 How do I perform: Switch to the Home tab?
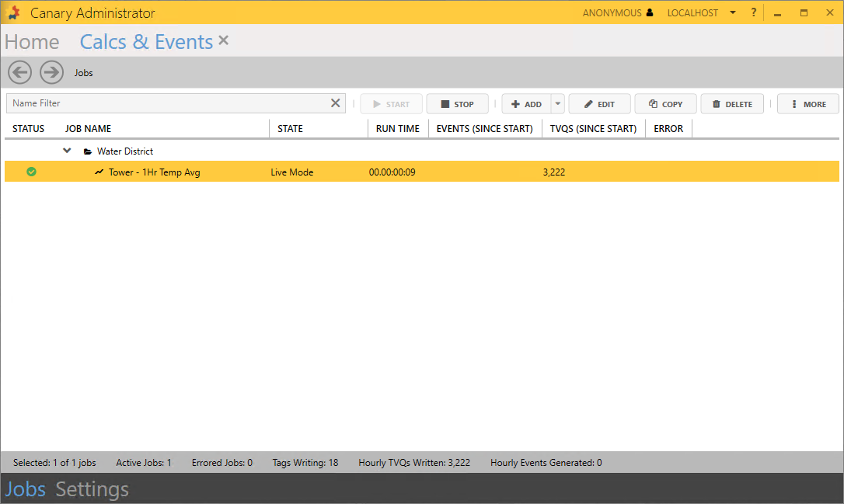[x=32, y=42]
